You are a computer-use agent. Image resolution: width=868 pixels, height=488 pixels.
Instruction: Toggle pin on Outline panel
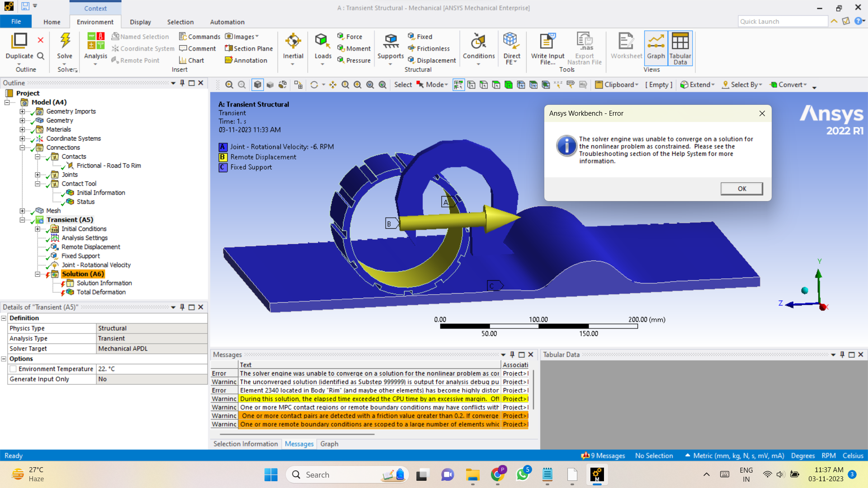pos(182,83)
